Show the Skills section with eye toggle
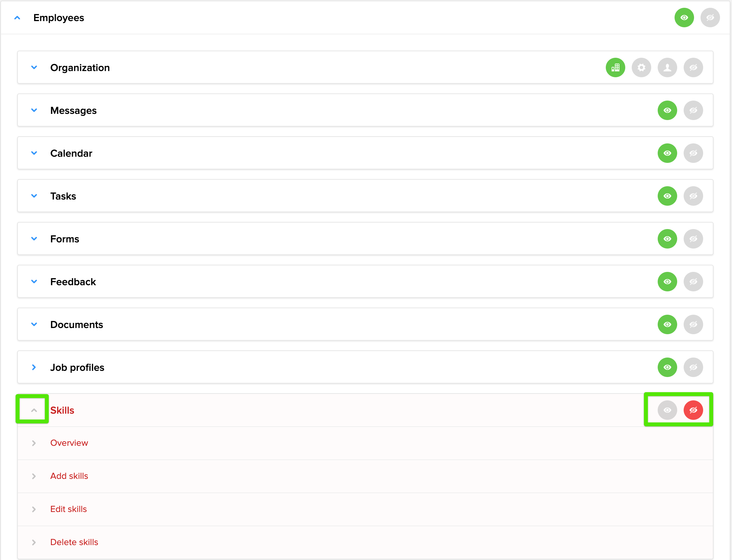Screen dimensions: 732x560 (667, 410)
